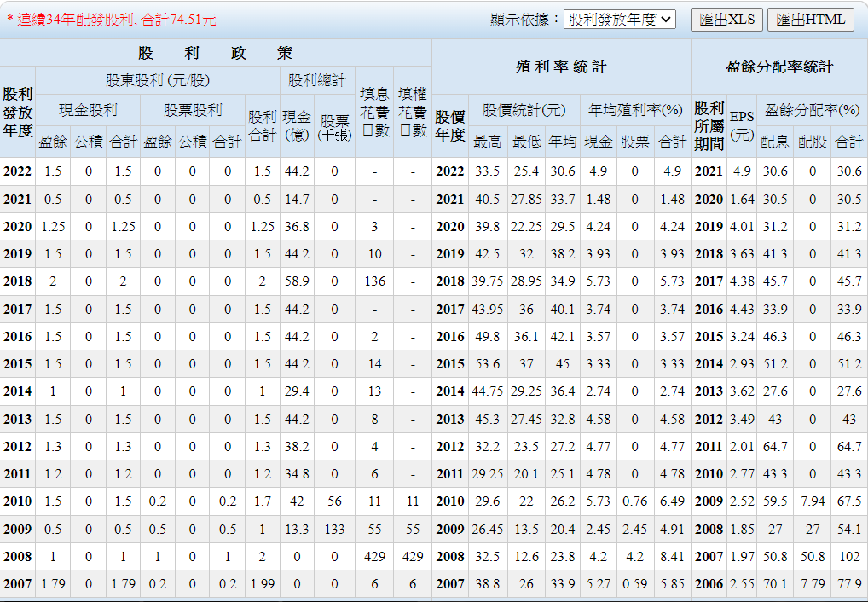Viewport: 868px width, 602px height.
Task: Click the 股票股利 sub-header
Action: 192,110
